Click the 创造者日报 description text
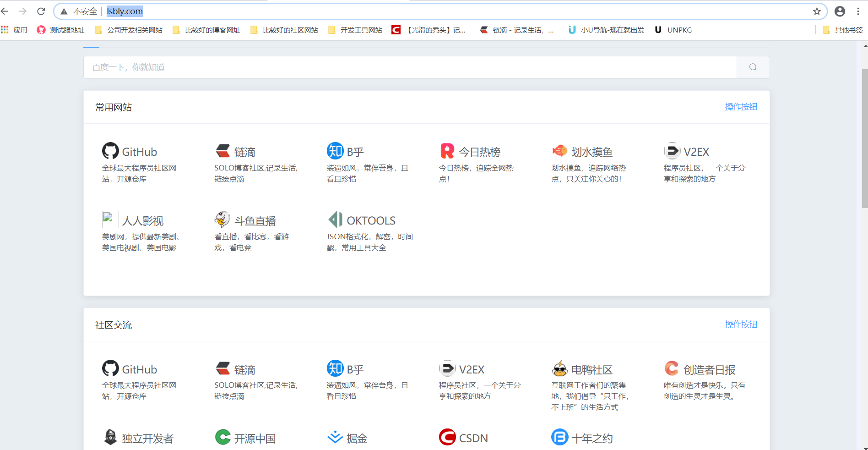This screenshot has height=450, width=868. click(705, 390)
